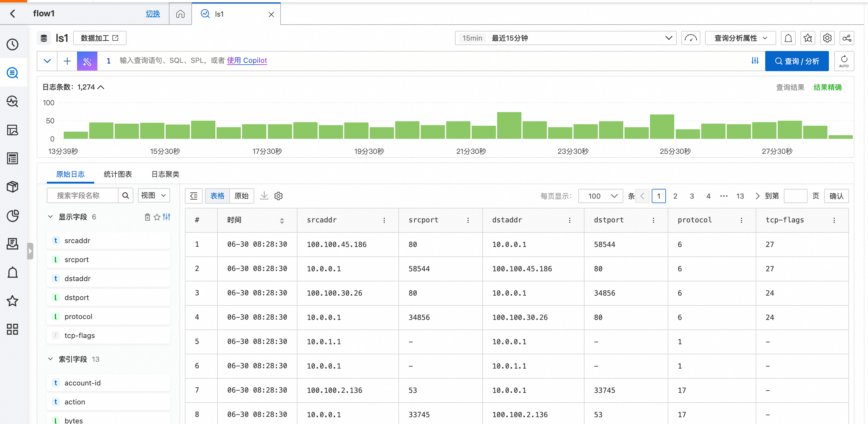Viewport: 868px width, 424px height.
Task: Open the alert bell sidebar icon
Action: tap(13, 272)
